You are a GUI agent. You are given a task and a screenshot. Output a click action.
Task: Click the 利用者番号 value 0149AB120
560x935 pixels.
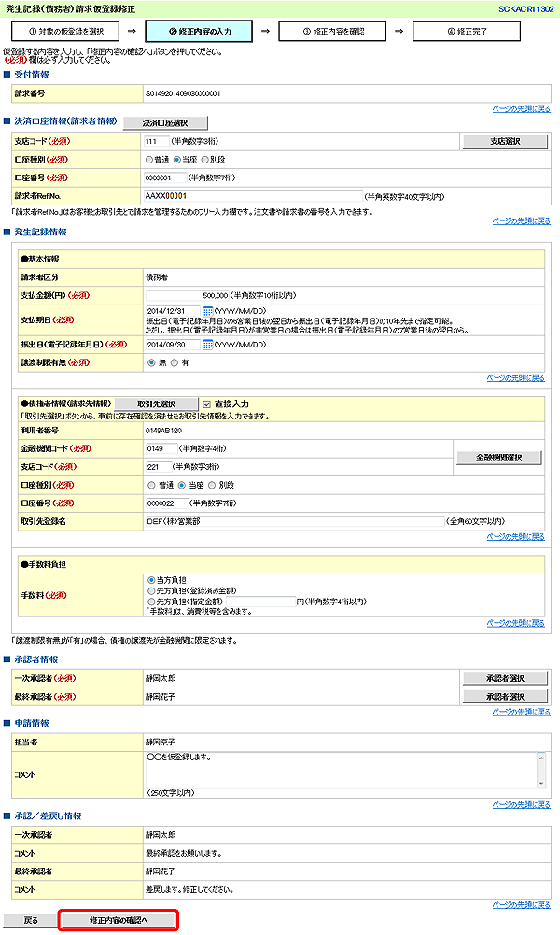tap(164, 431)
